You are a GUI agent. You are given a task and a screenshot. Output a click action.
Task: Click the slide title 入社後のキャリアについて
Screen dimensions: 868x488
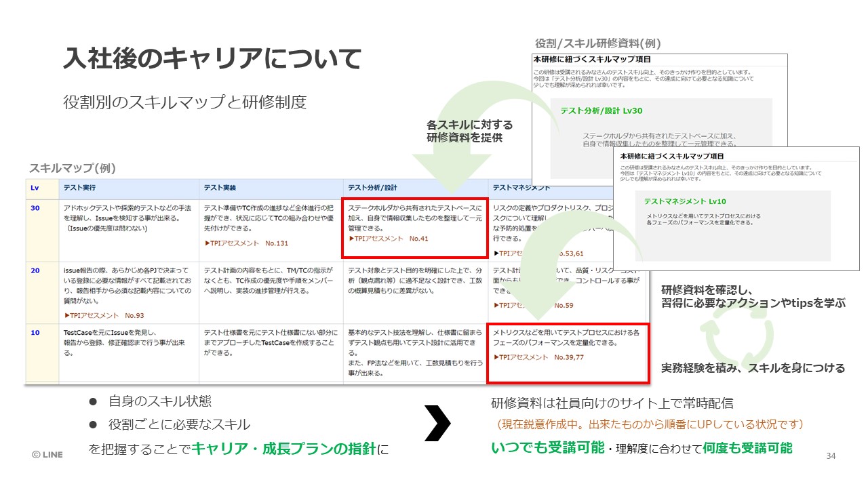212,60
